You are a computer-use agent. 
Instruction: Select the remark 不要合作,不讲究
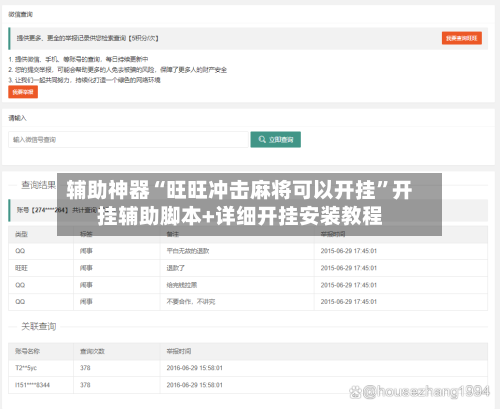(191, 302)
